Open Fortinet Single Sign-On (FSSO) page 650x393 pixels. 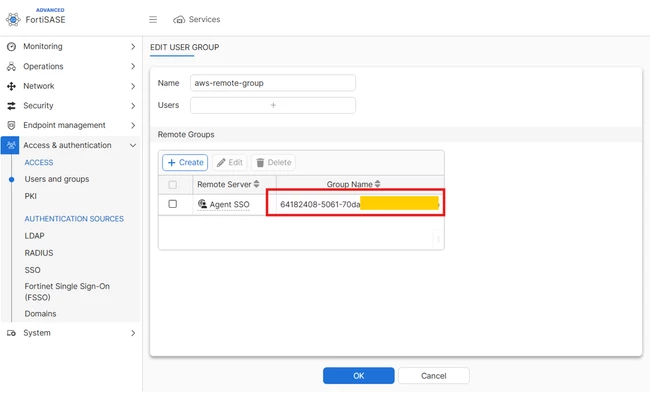(x=67, y=292)
